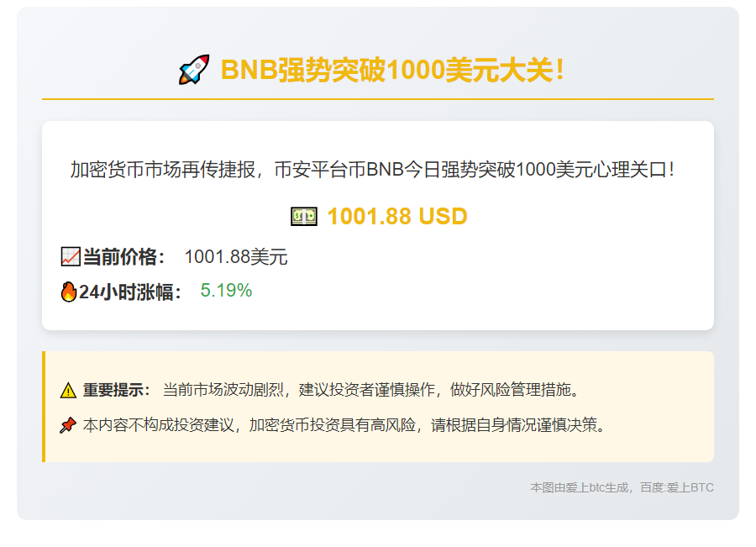Click the yellow divider line under the title

[x=378, y=99]
